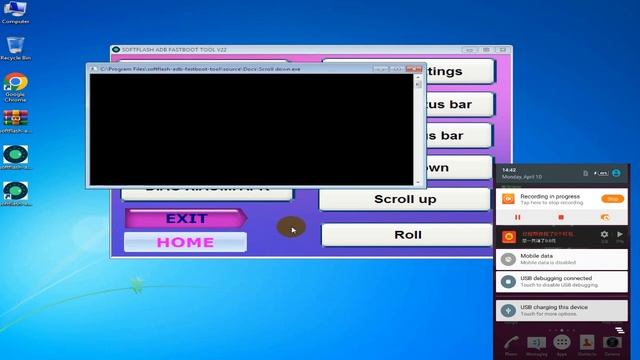The image size is (640, 360).
Task: Open the Apps drawer in phone dock
Action: pyautogui.click(x=562, y=345)
